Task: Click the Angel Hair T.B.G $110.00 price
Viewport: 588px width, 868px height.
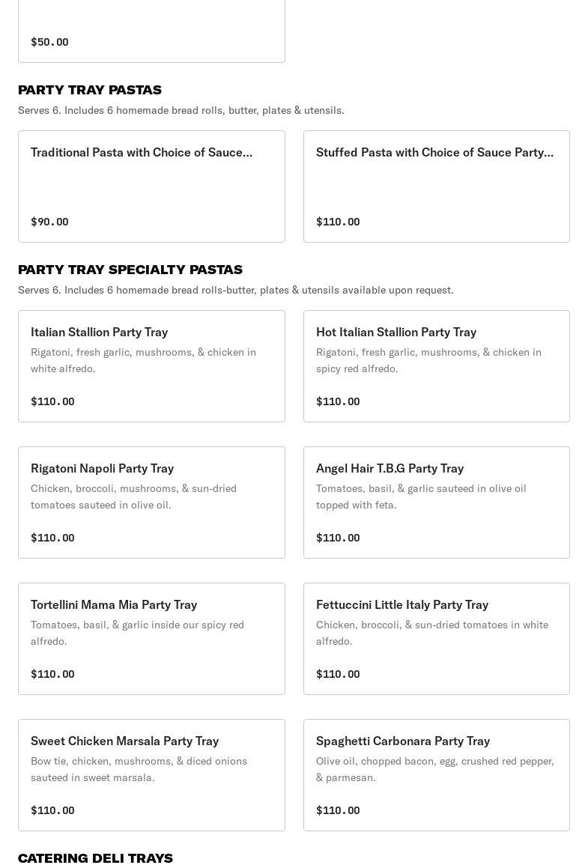Action: [338, 538]
